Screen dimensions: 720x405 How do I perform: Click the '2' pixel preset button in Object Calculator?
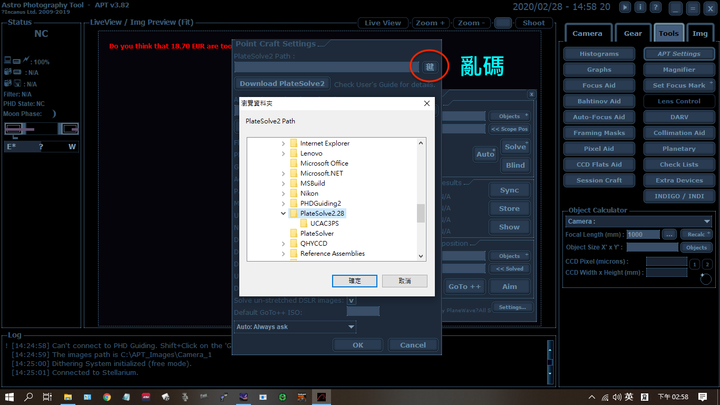coord(707,264)
